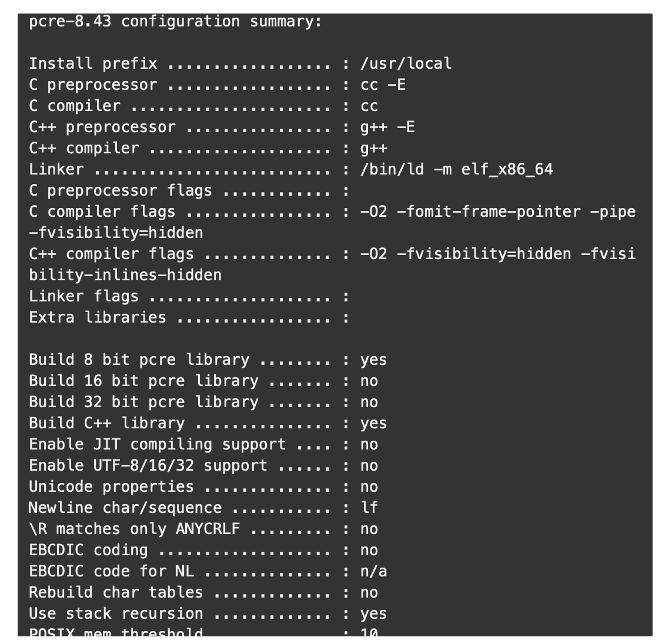Click the 'lf' Newline char/sequence value
This screenshot has height=644, width=662.
(x=369, y=508)
